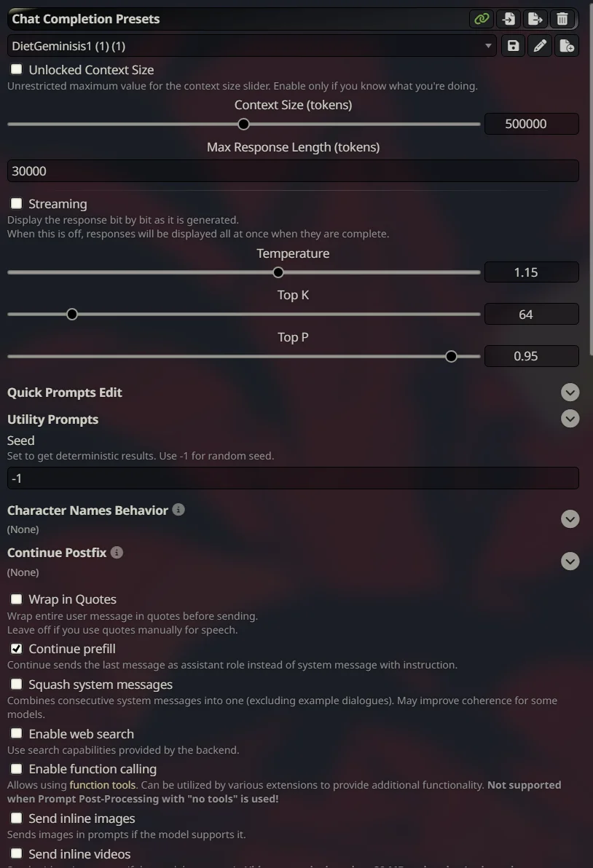Click the Seed input field
Image resolution: width=593 pixels, height=868 pixels.
tap(293, 478)
